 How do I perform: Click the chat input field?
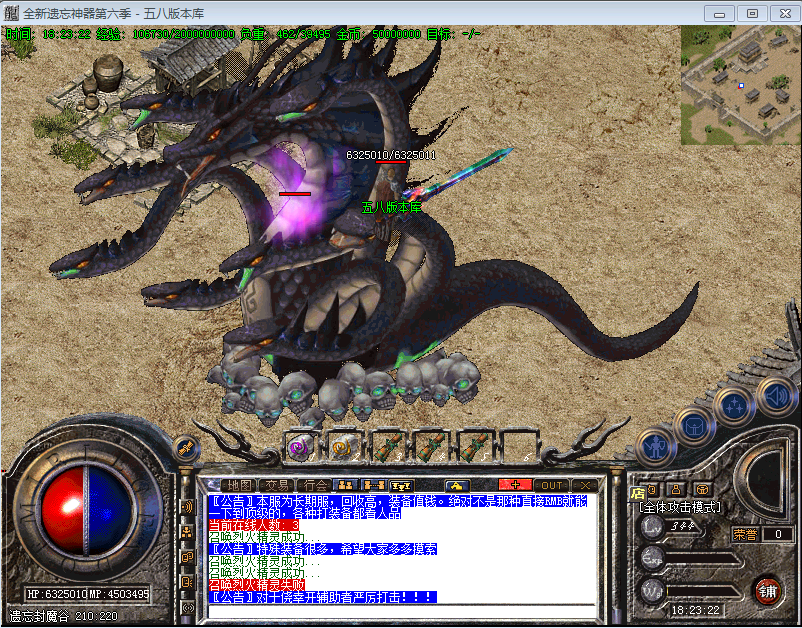pos(400,610)
